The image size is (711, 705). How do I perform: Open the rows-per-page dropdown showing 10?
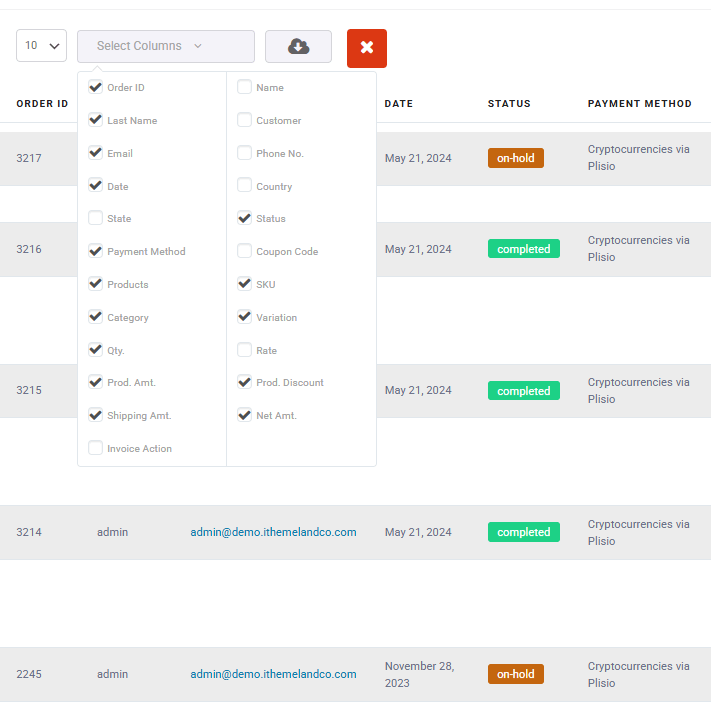41,45
